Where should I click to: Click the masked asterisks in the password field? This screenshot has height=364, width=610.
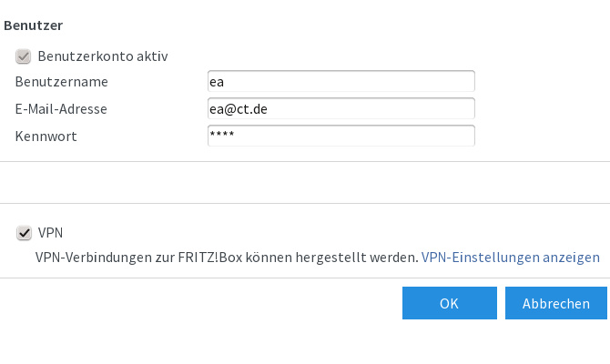pos(221,136)
